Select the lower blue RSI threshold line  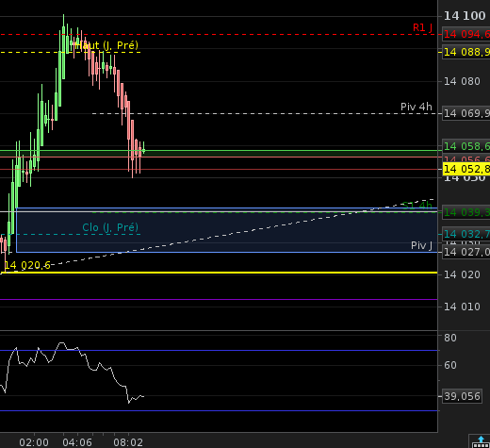[219, 410]
